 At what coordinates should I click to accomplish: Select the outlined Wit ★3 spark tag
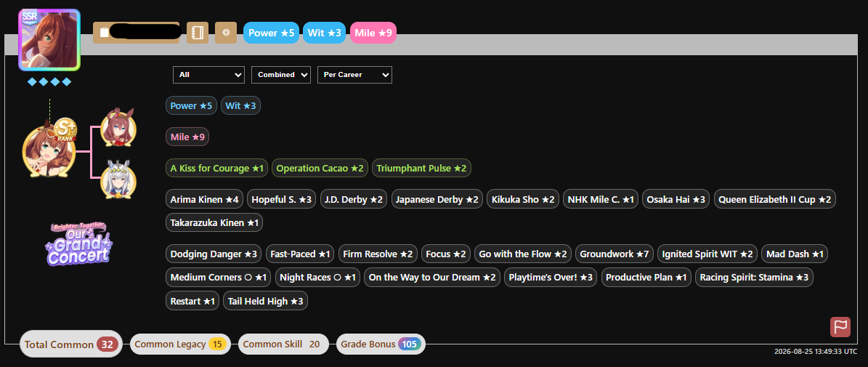pyautogui.click(x=241, y=105)
